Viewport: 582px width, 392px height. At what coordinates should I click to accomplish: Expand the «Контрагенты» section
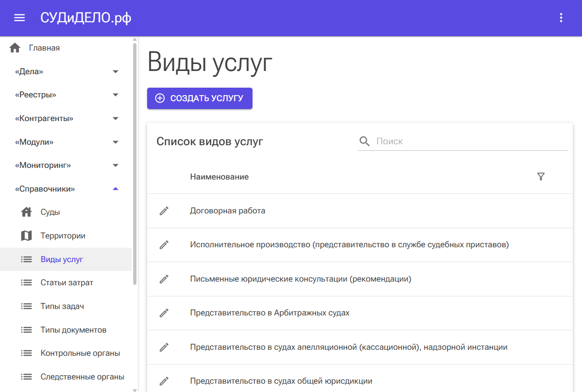pyautogui.click(x=116, y=119)
